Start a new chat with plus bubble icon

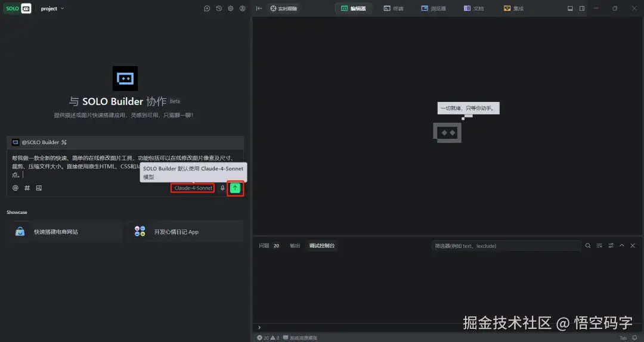207,8
